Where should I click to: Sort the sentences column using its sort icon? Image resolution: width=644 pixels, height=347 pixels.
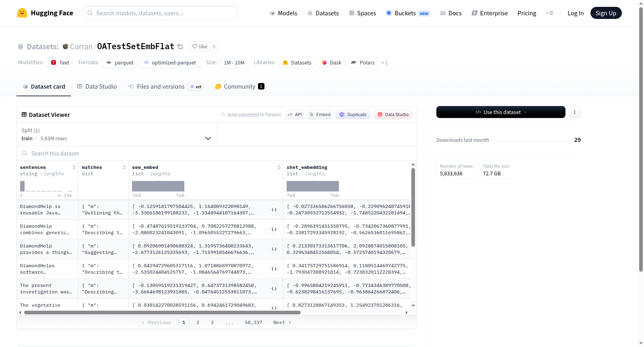coord(74,167)
